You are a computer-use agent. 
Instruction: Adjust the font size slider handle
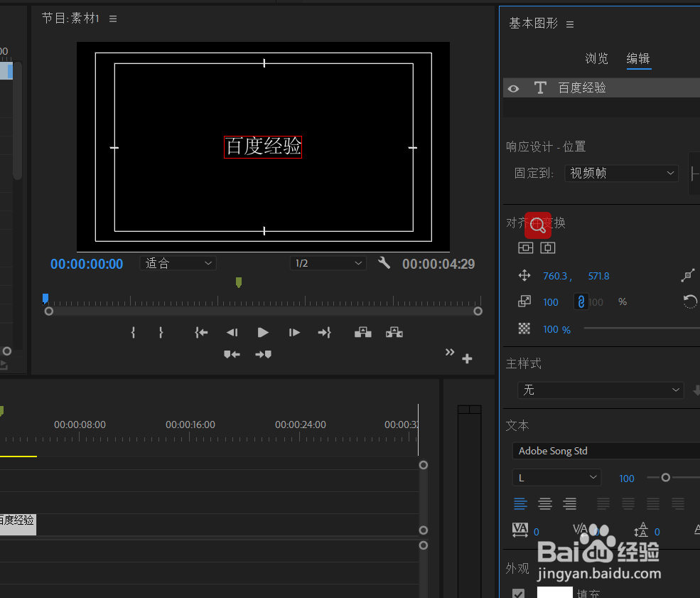click(665, 477)
